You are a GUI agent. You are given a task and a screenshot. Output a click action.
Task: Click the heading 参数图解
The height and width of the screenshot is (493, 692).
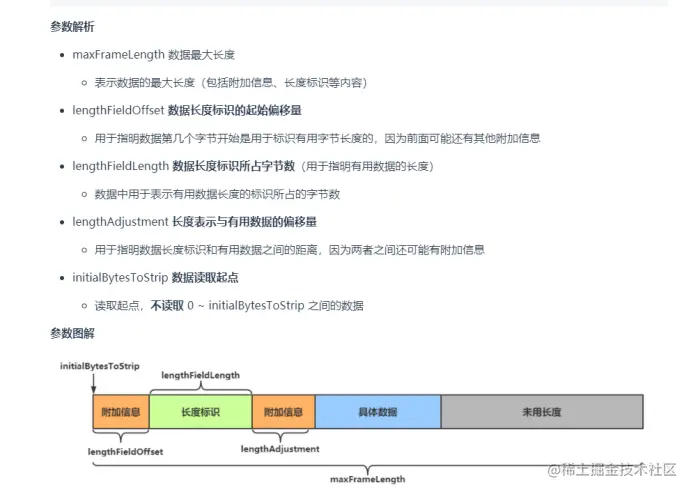72,333
